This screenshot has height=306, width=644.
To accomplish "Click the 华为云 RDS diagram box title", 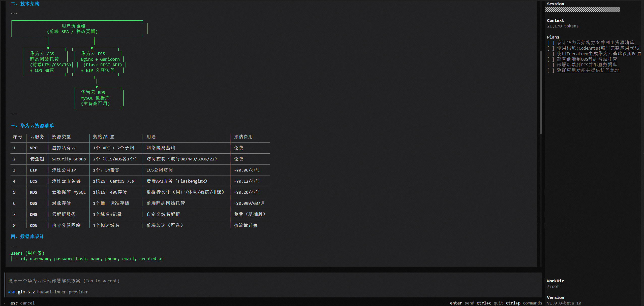I will (x=93, y=92).
